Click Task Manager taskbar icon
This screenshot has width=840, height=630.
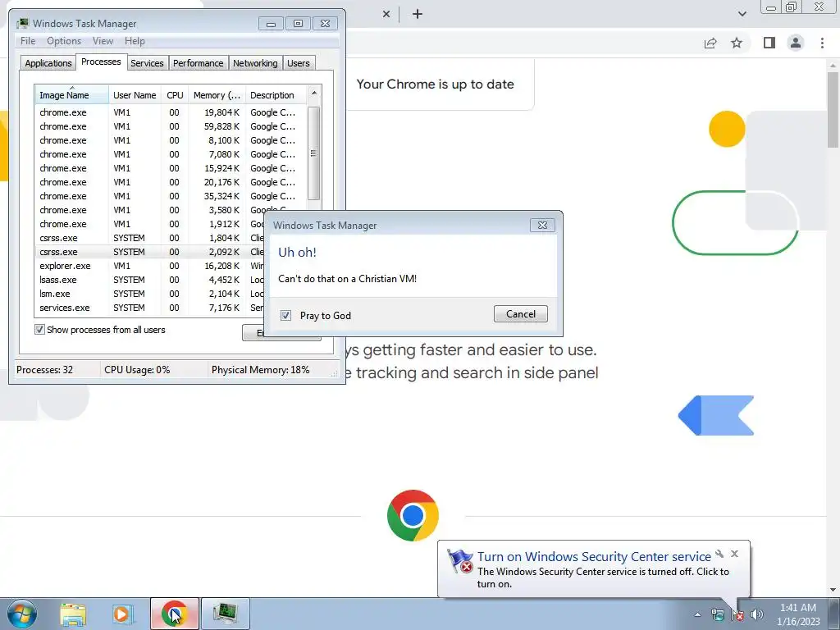pos(226,614)
